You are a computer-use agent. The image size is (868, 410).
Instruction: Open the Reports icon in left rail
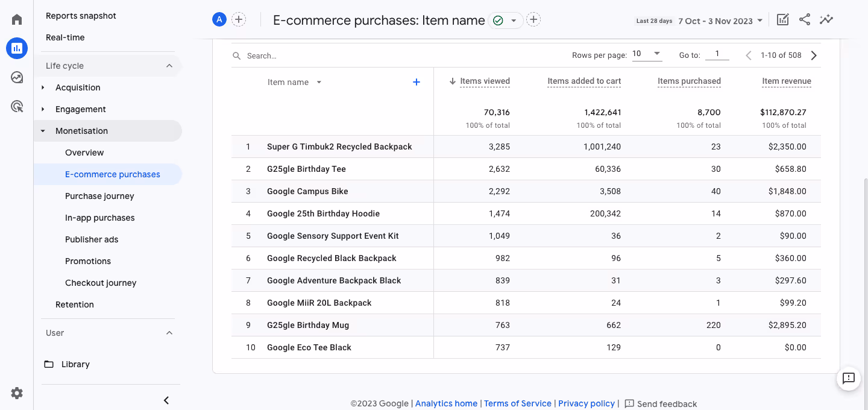pyautogui.click(x=17, y=48)
